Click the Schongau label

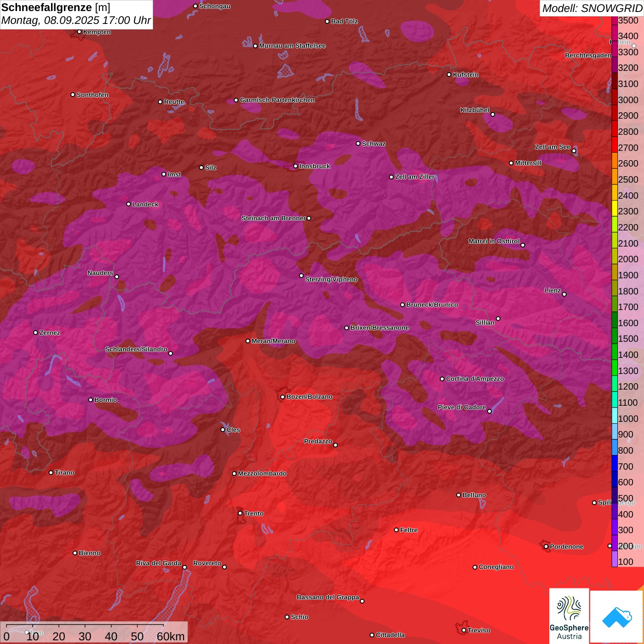click(x=214, y=6)
